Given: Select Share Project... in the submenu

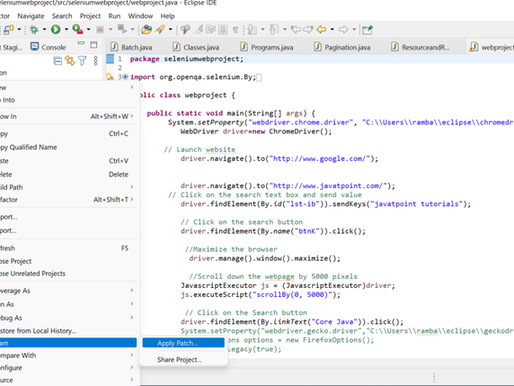Looking at the screenshot, I should pyautogui.click(x=183, y=360).
